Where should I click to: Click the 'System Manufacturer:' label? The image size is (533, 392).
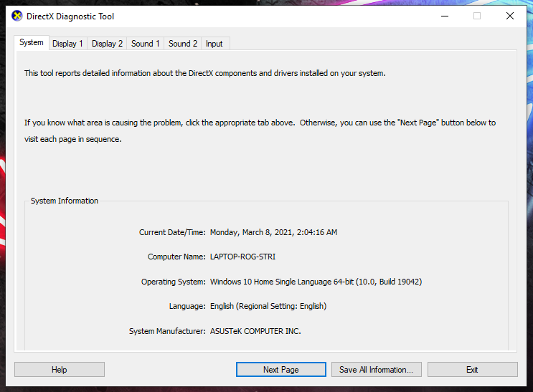click(167, 331)
